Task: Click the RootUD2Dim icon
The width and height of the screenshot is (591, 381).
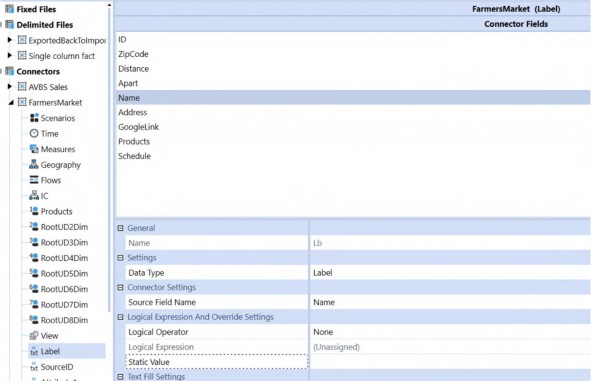Action: (34, 226)
